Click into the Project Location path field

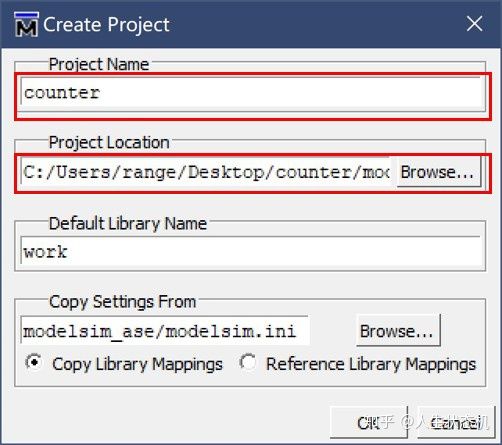pyautogui.click(x=205, y=172)
